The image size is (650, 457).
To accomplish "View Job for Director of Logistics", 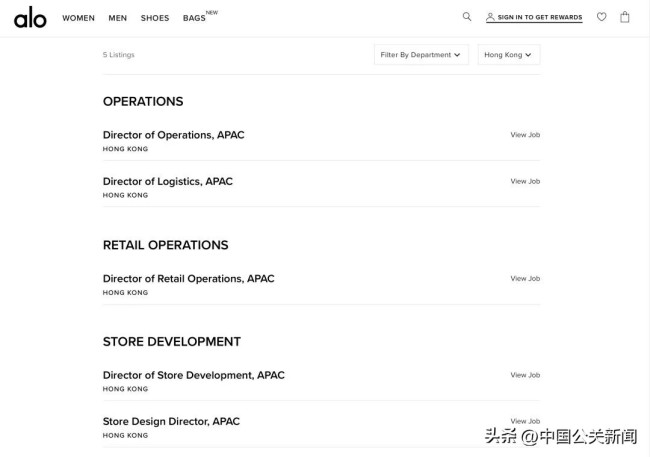I will (x=525, y=181).
